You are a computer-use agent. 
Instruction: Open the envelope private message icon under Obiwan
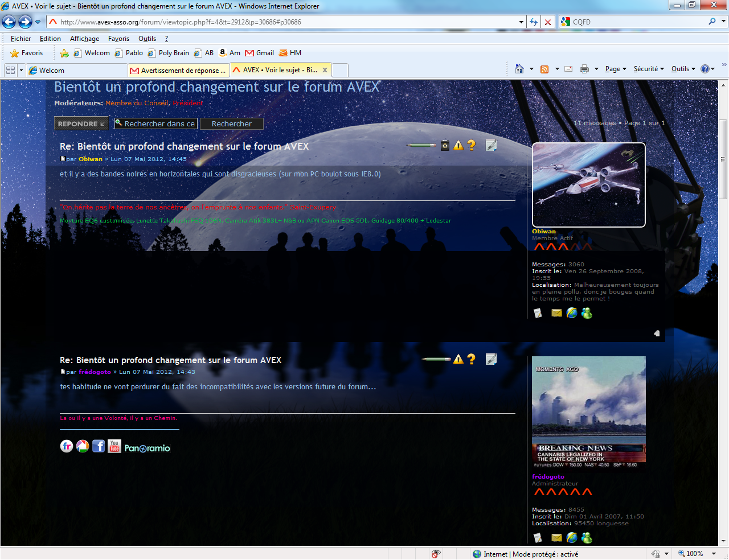[556, 313]
